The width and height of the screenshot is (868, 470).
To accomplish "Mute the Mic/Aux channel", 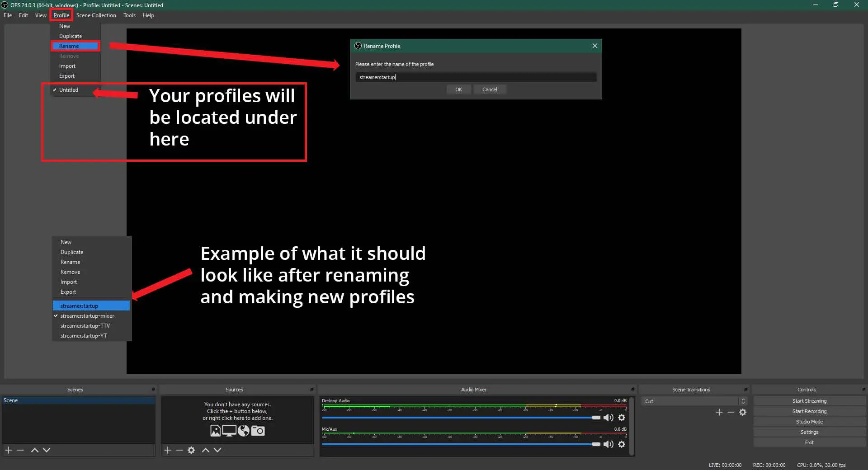I will (x=609, y=444).
